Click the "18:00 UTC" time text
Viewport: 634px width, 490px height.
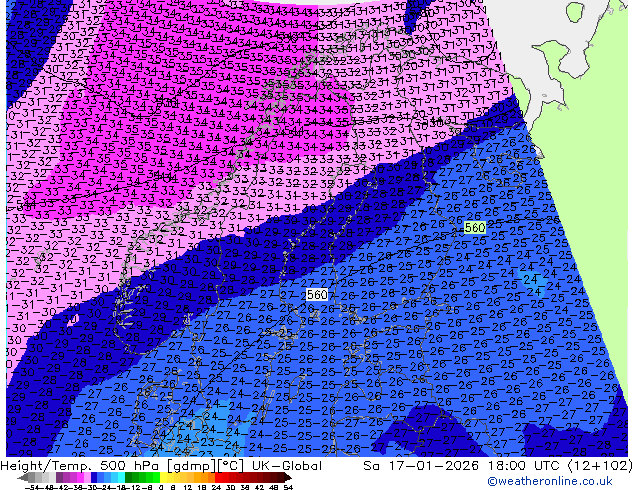pos(524,466)
